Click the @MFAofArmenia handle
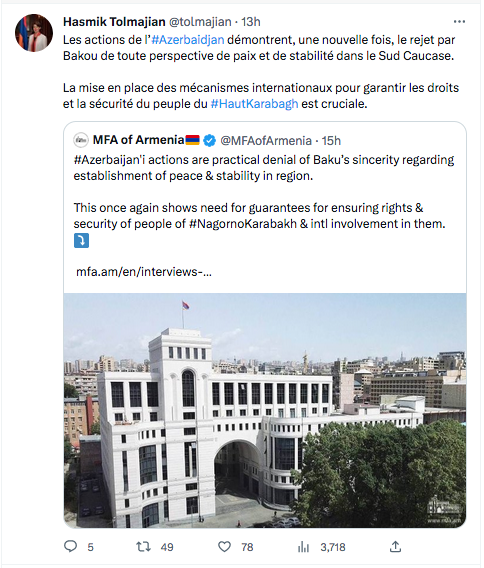The image size is (484, 568). point(266,140)
